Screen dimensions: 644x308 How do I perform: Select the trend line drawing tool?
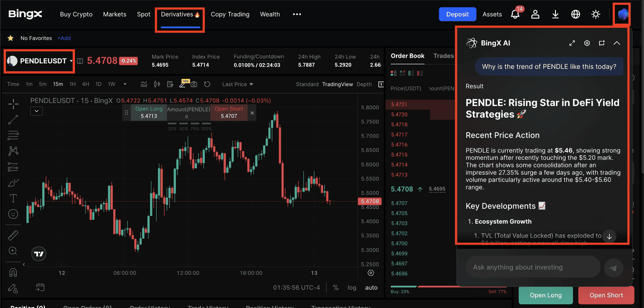tap(13, 119)
